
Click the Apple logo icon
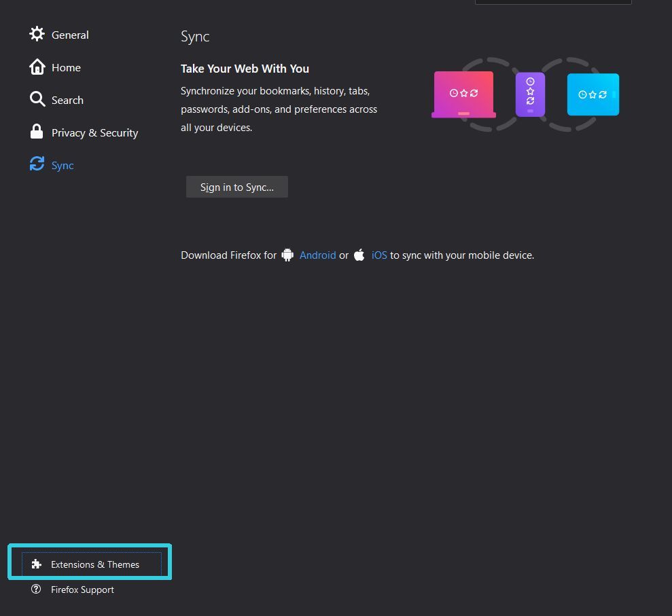point(359,255)
